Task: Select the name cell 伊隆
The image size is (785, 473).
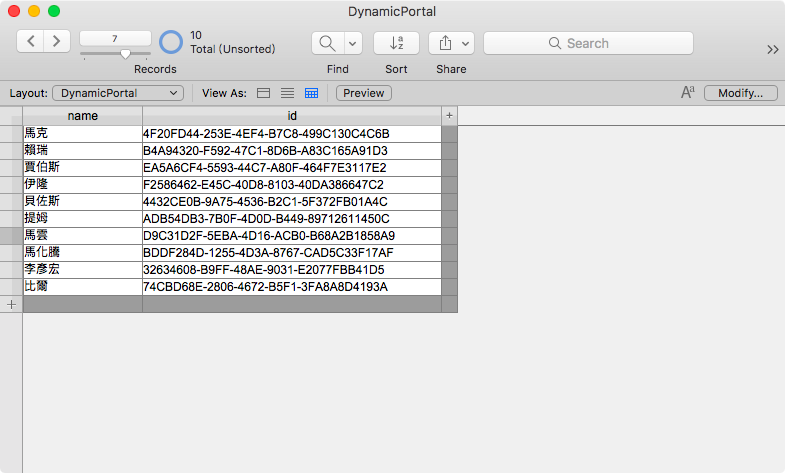Action: click(83, 185)
